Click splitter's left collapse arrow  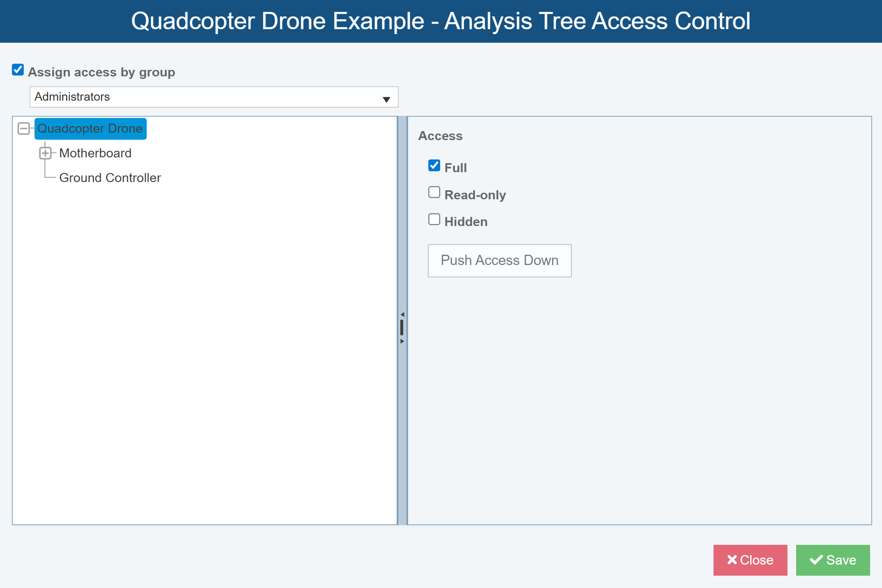click(x=402, y=314)
